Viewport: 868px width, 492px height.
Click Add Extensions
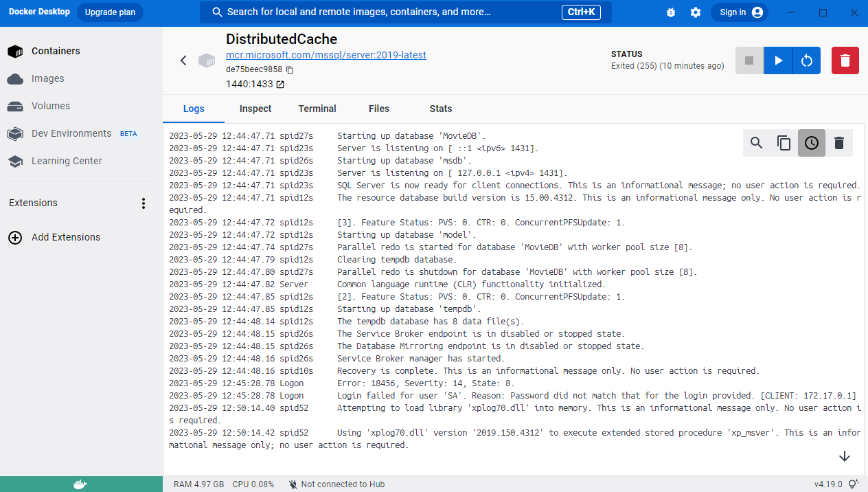pos(54,237)
